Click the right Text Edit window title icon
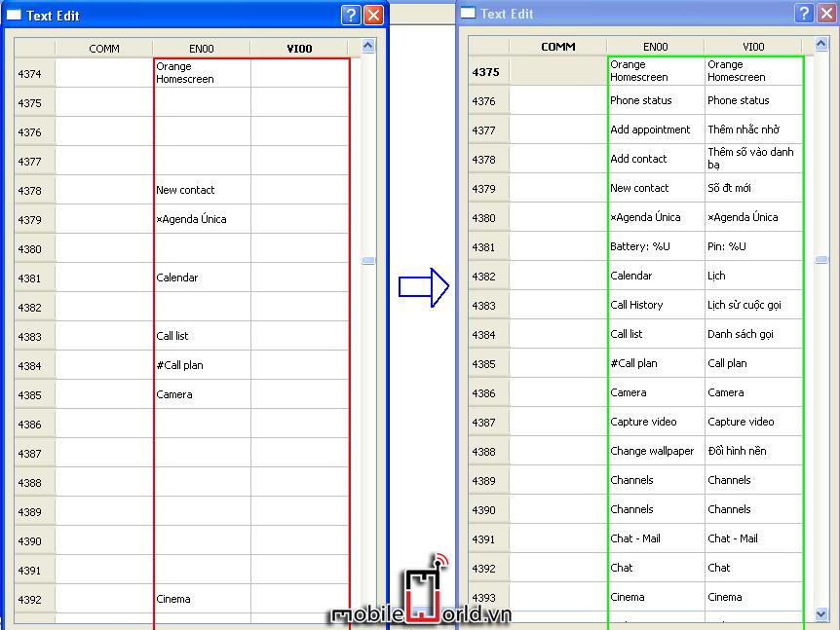The height and width of the screenshot is (630, 840). point(468,13)
